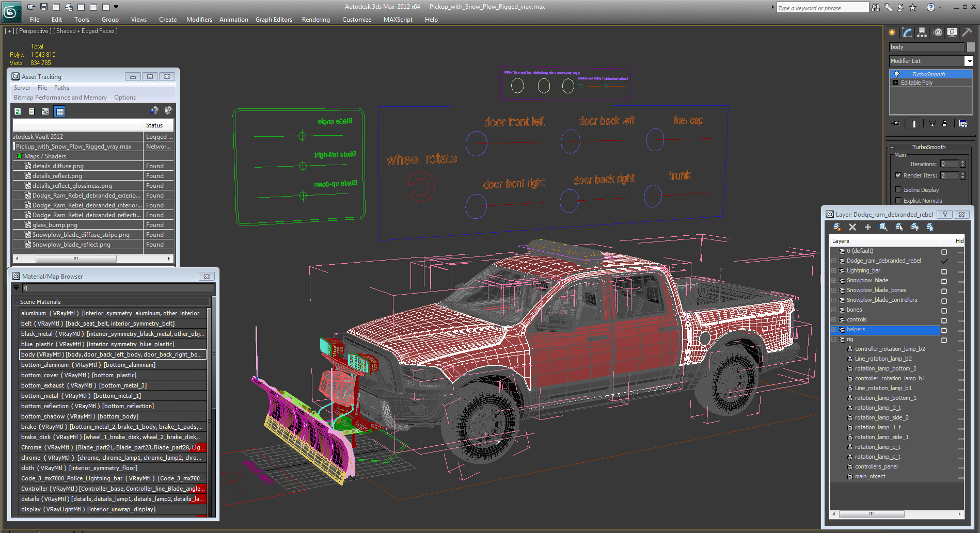The height and width of the screenshot is (533, 980).
Task: Increment Iterations spinner up arrow
Action: (962, 162)
